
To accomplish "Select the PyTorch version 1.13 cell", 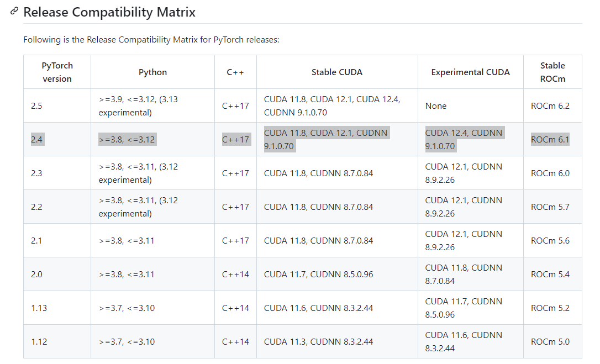I will (39, 308).
